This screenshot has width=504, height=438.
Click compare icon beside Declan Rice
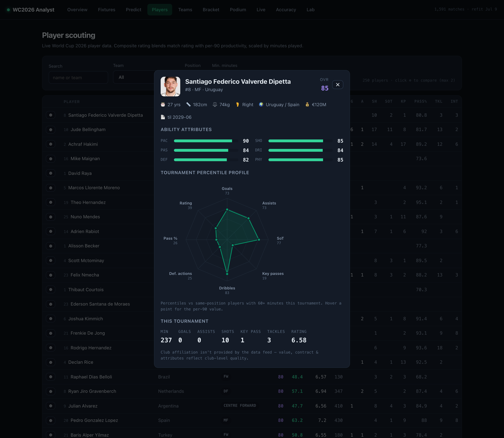coord(51,362)
